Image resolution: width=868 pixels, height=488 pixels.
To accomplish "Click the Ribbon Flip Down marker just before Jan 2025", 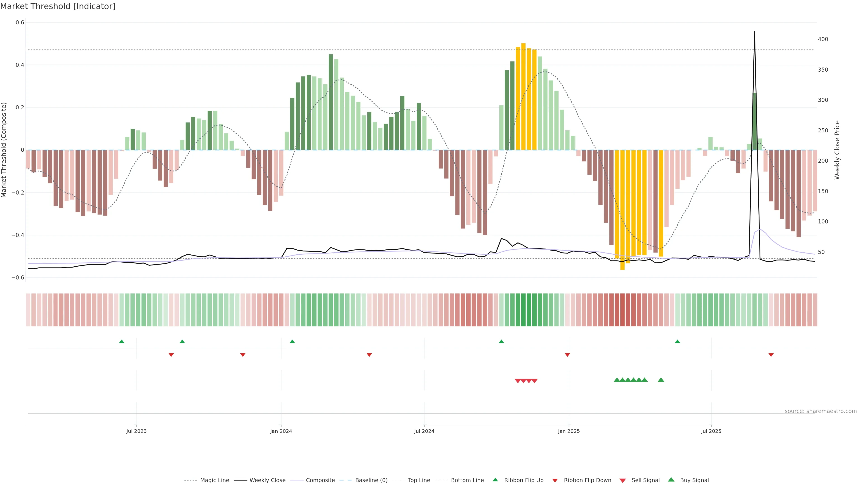I will 567,355.
